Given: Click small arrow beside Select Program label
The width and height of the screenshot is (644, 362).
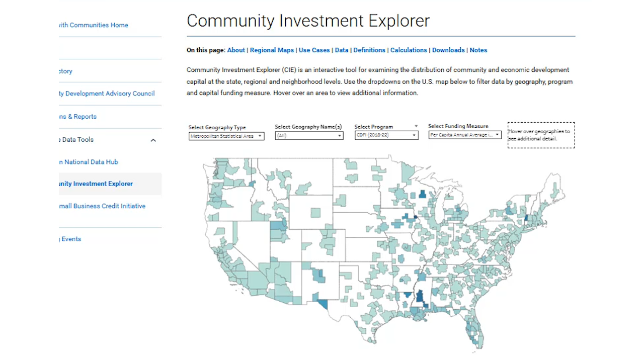Looking at the screenshot, I should [x=416, y=126].
